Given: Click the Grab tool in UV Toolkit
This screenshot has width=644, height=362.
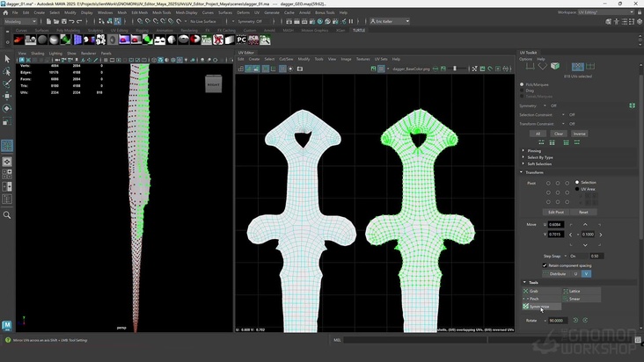Looking at the screenshot, I should [x=542, y=291].
